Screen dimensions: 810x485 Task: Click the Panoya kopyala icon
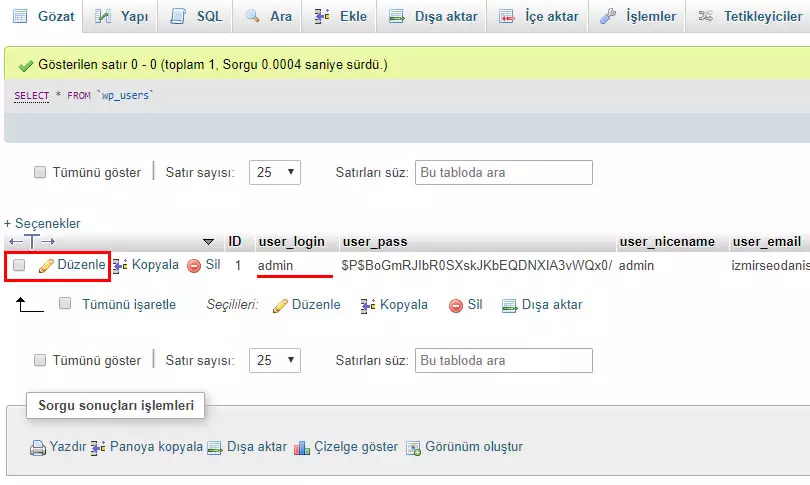pyautogui.click(x=98, y=447)
